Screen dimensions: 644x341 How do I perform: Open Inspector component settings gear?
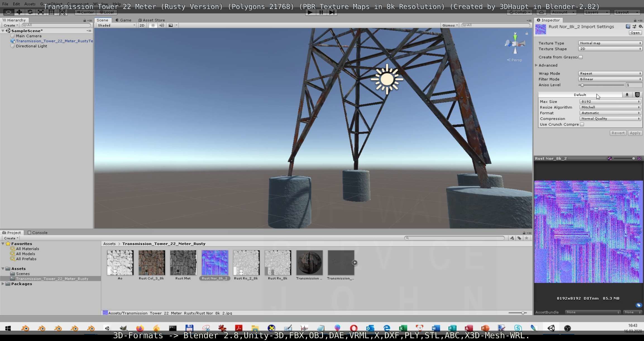641,27
